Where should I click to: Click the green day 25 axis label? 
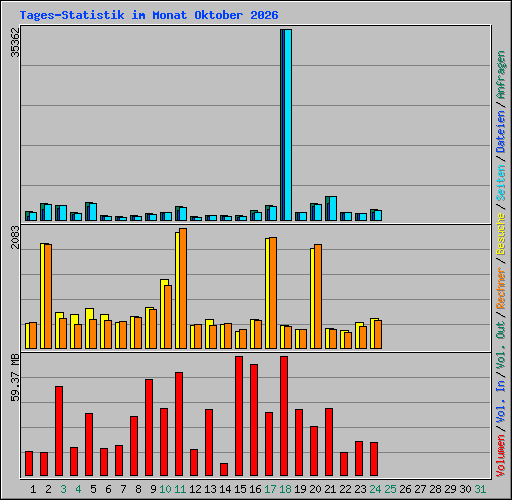(x=390, y=489)
